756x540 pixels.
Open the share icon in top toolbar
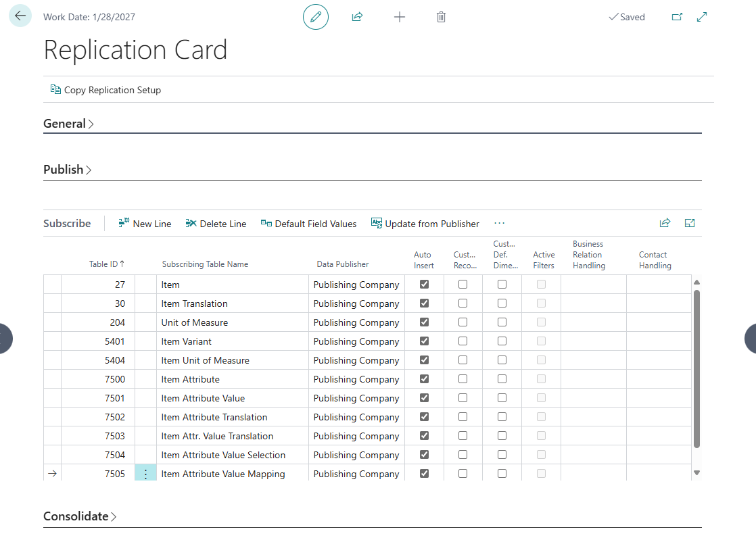point(357,17)
